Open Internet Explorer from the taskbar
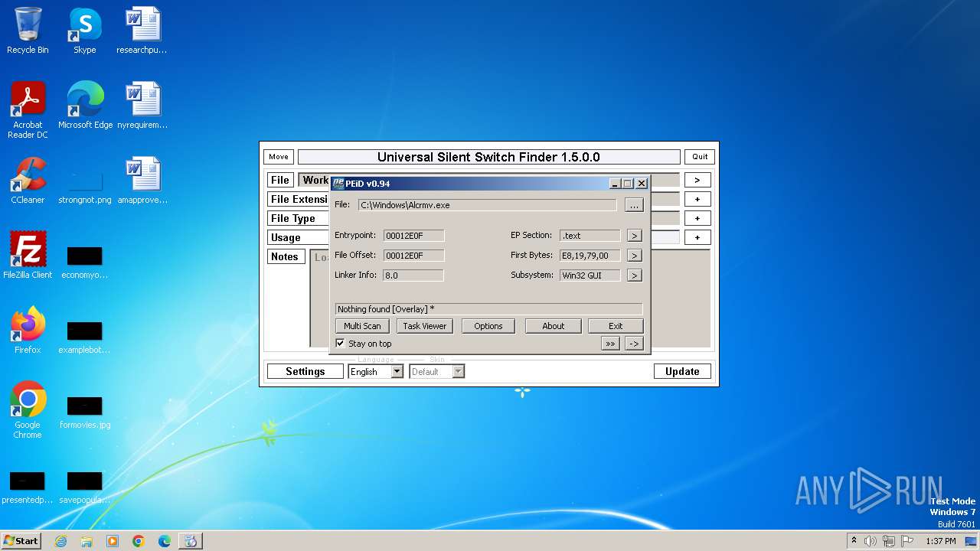 (x=60, y=541)
